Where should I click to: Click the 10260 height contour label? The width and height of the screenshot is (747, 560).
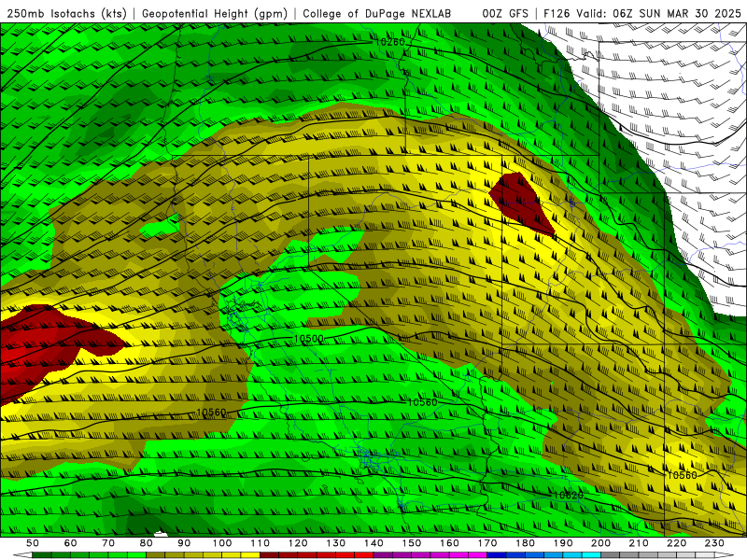coord(389,42)
